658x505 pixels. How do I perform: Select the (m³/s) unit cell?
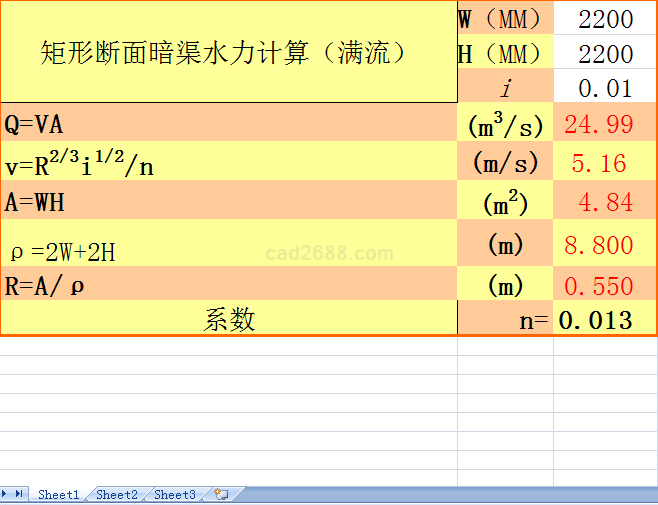[x=505, y=124]
